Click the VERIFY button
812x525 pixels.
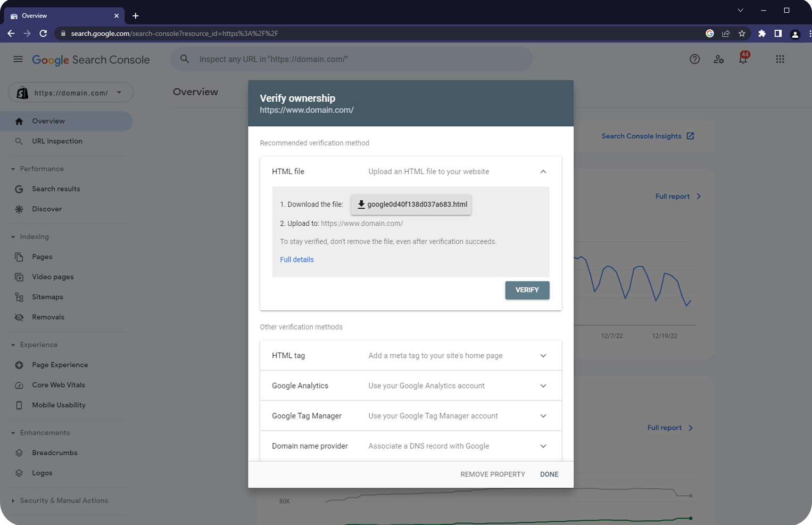pos(527,290)
